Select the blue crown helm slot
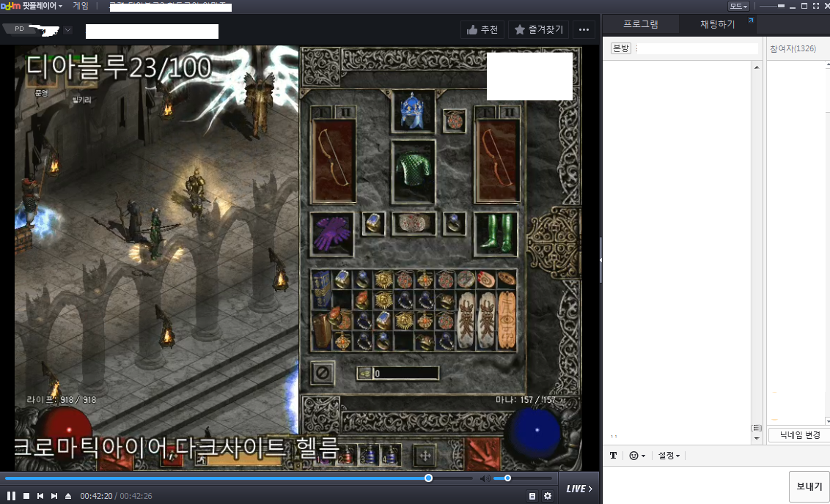This screenshot has width=830, height=504. point(414,111)
